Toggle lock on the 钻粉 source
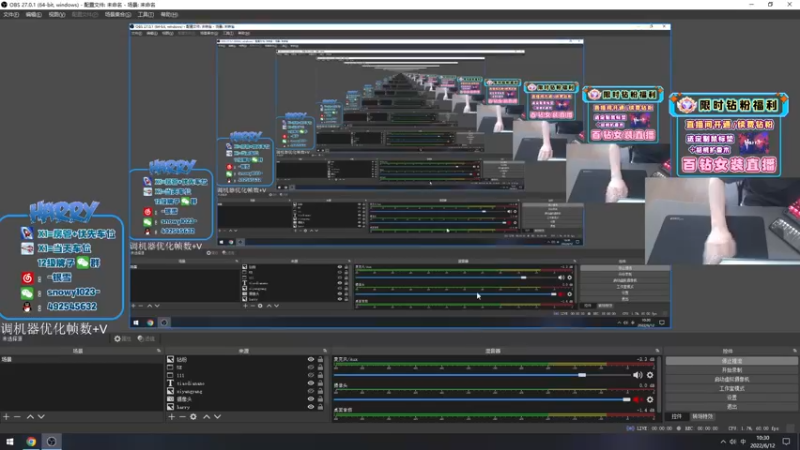Image resolution: width=800 pixels, height=450 pixels. tap(320, 360)
